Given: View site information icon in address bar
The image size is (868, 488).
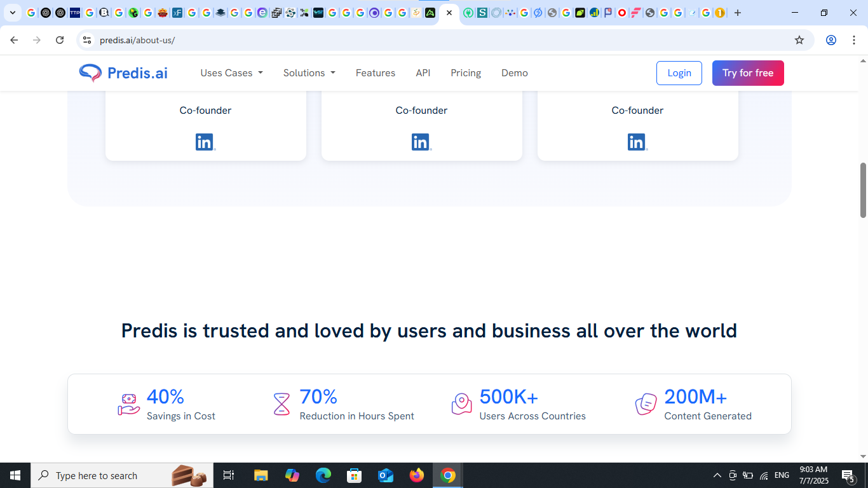Looking at the screenshot, I should tap(87, 40).
